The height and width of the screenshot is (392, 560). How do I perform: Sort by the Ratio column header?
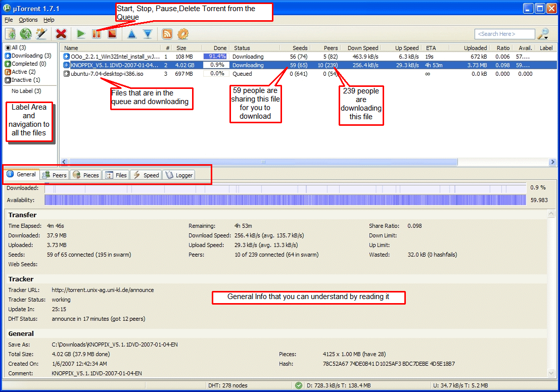pyautogui.click(x=501, y=48)
